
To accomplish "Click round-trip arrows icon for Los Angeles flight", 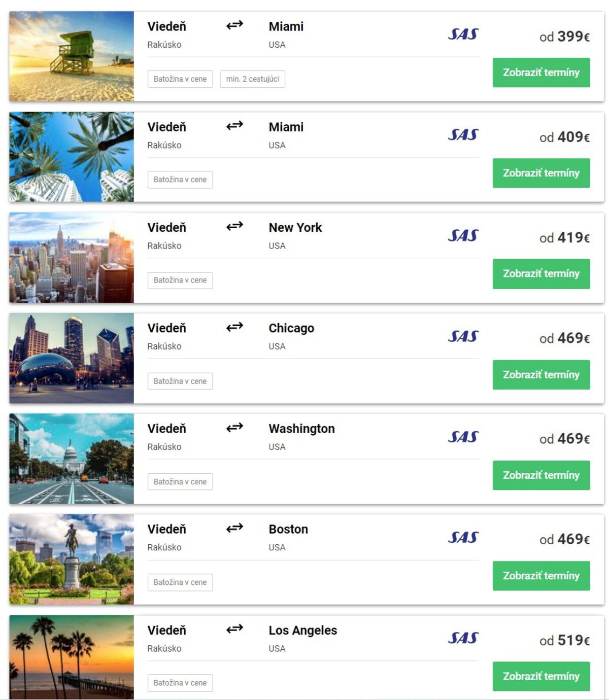I will coord(234,629).
